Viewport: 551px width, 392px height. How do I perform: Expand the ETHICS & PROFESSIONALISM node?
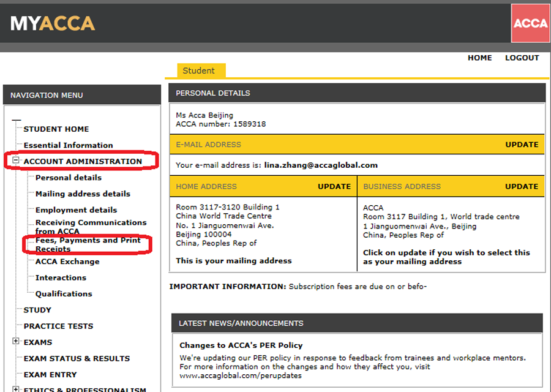pyautogui.click(x=15, y=389)
